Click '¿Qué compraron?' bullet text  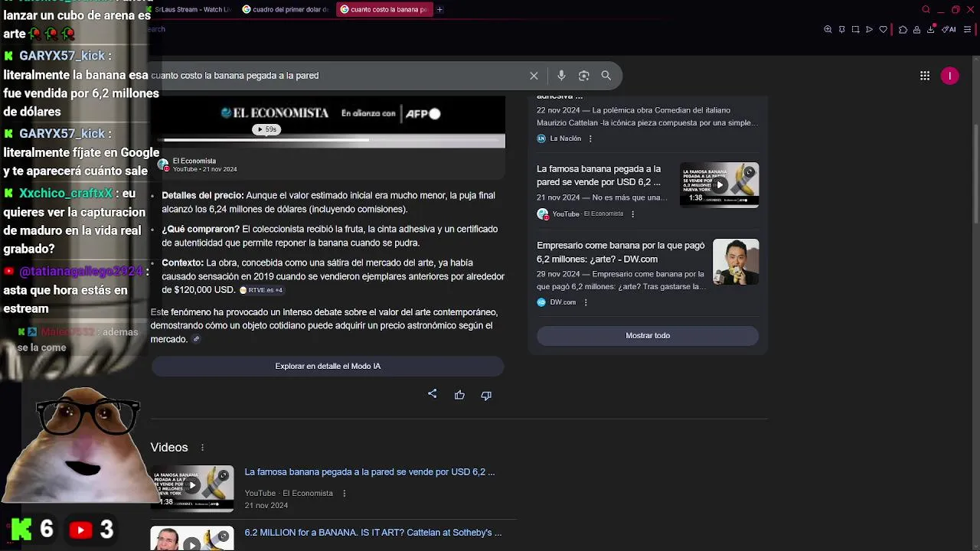201,230
